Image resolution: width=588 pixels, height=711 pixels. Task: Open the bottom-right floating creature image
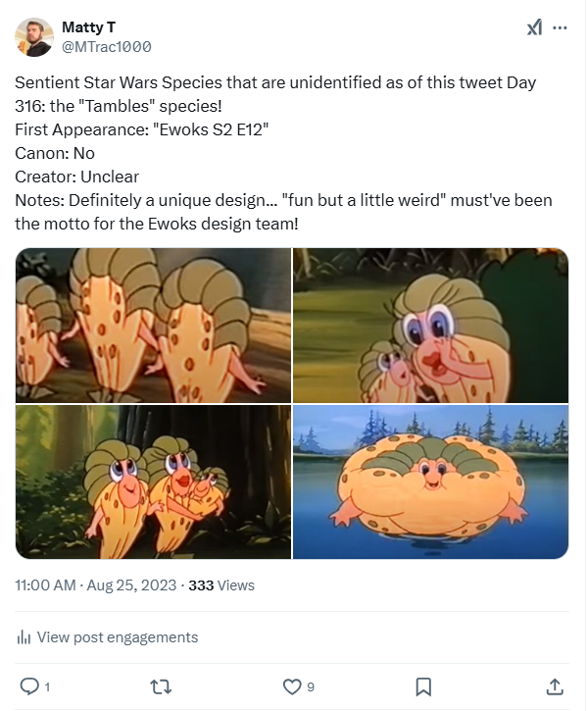(x=430, y=482)
